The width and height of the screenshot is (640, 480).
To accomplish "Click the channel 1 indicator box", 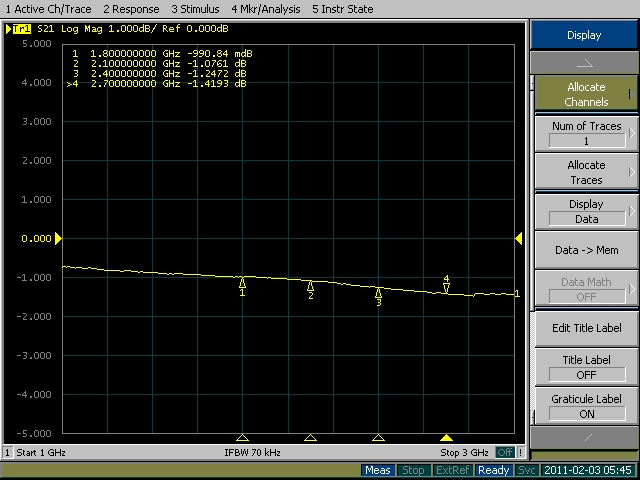I will [7, 452].
